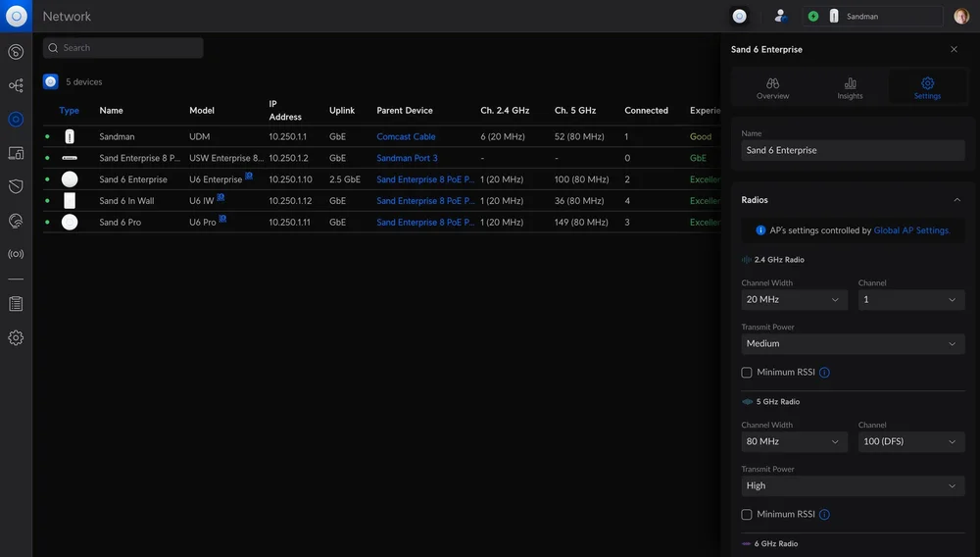Screen dimensions: 980x557
Task: Click the Minimum RSSI info icon for 2.4 GHz
Action: (x=824, y=373)
